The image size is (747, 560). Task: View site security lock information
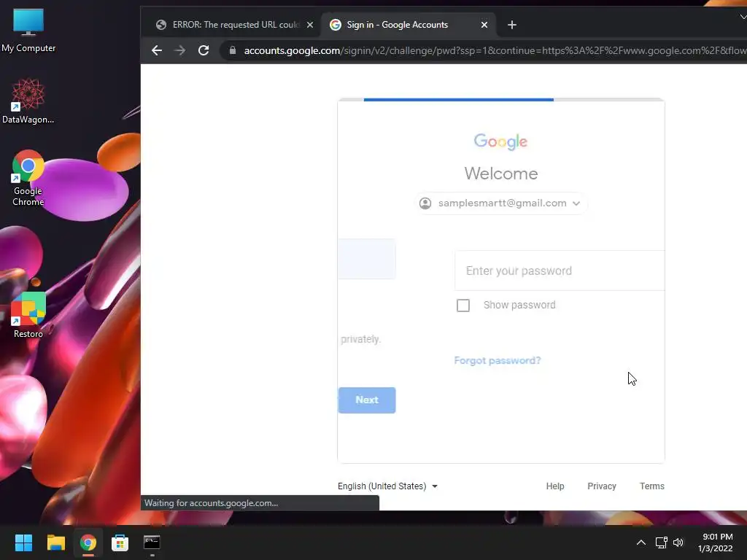[233, 50]
